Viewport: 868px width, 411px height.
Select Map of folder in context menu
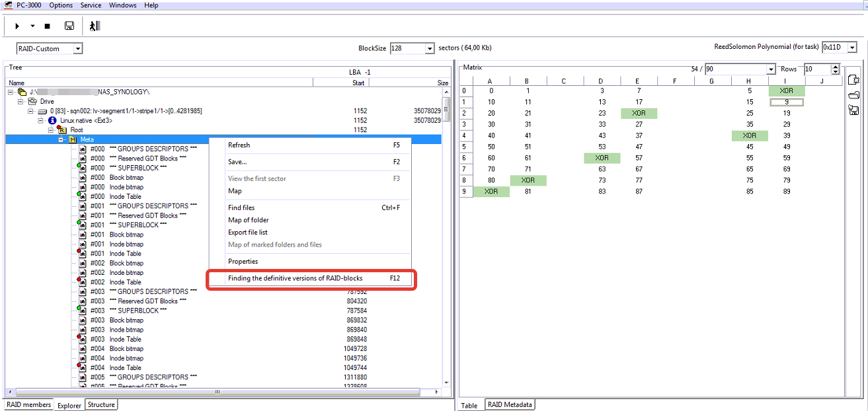(x=310, y=220)
